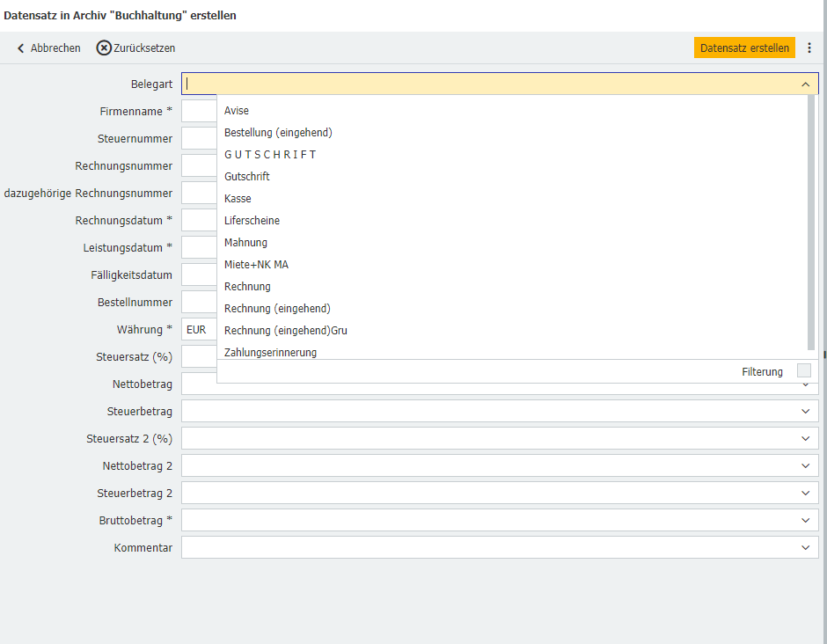The width and height of the screenshot is (827, 644).
Task: Open the Bruttobetrag dropdown chevron
Action: [x=805, y=521]
